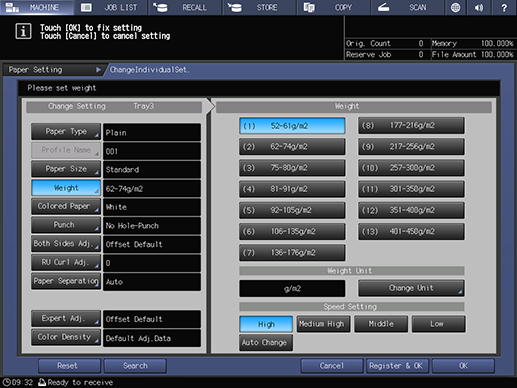Open the MACHINE tab

click(37, 7)
